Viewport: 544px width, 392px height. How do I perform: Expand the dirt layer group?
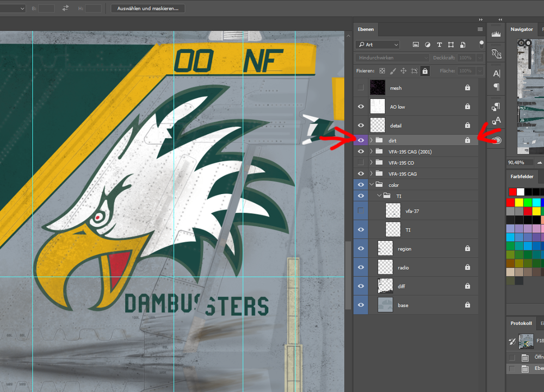click(372, 140)
